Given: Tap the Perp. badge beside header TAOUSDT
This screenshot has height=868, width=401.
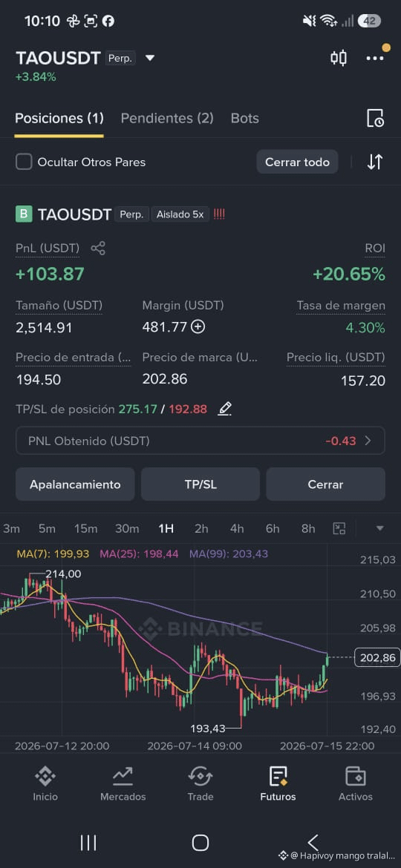Looking at the screenshot, I should 120,58.
